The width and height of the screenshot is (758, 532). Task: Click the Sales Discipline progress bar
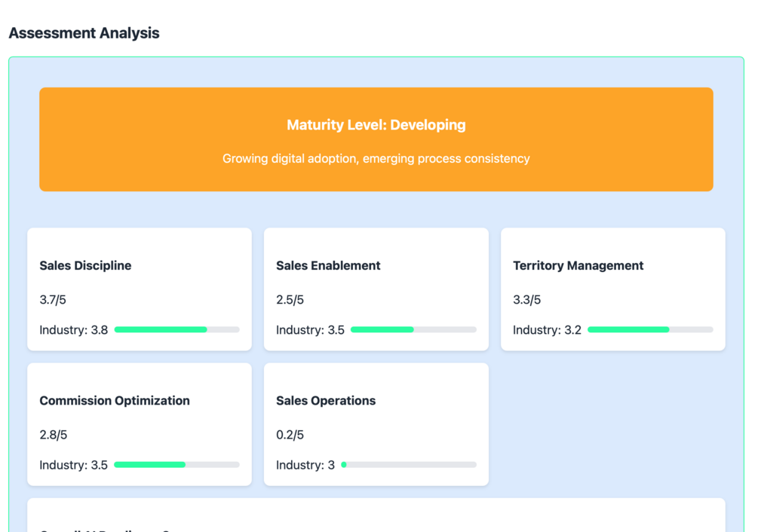click(x=176, y=330)
